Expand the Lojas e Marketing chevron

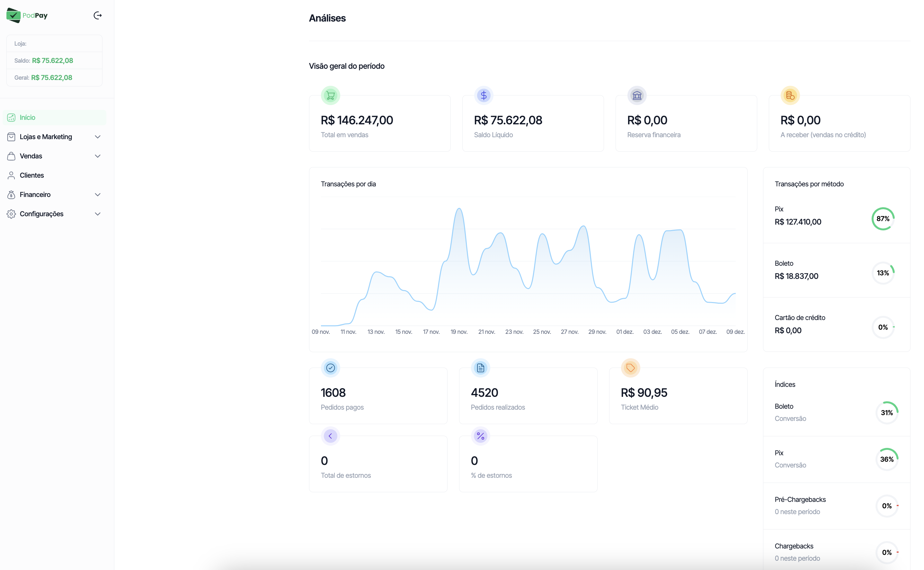pos(98,137)
